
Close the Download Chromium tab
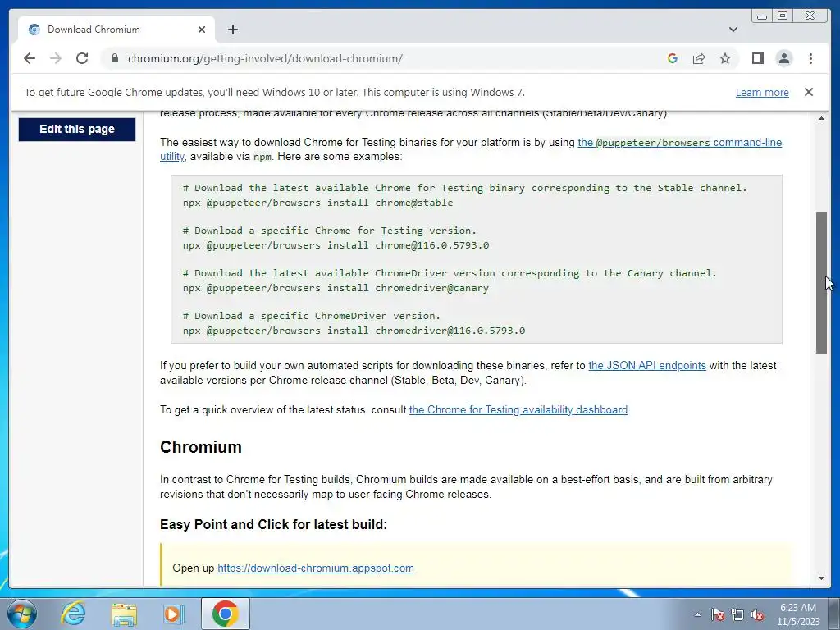[202, 30]
